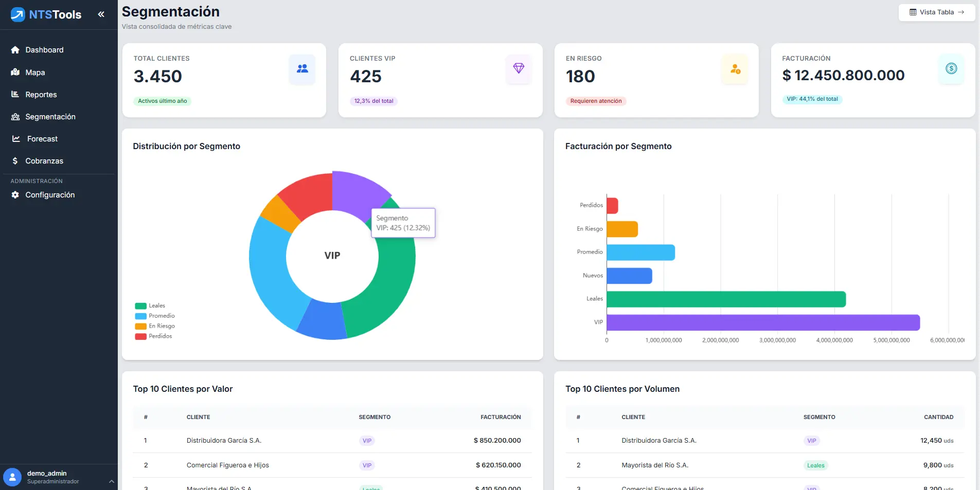
Task: Click the NTSTools logo icon
Action: (18, 14)
